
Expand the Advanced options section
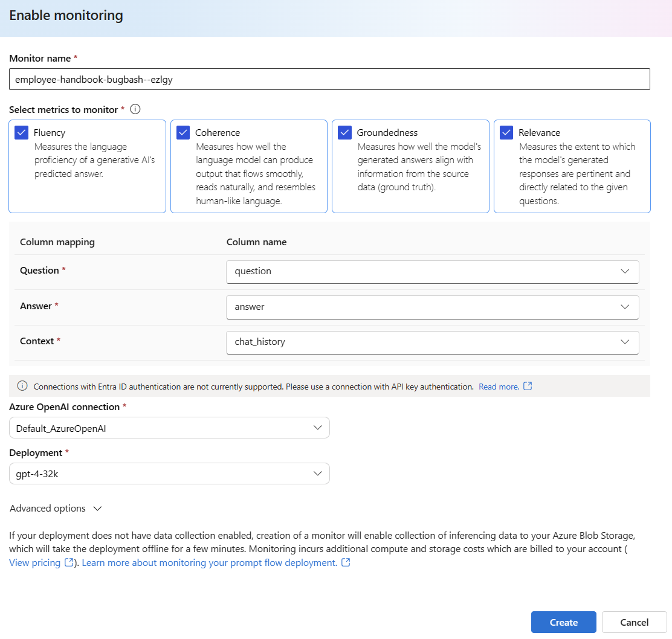(56, 509)
